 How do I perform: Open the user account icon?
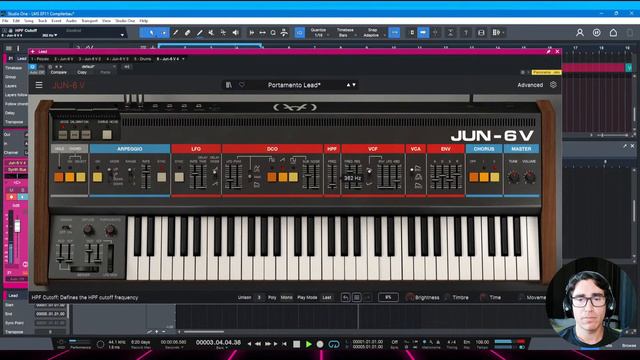pos(580,33)
